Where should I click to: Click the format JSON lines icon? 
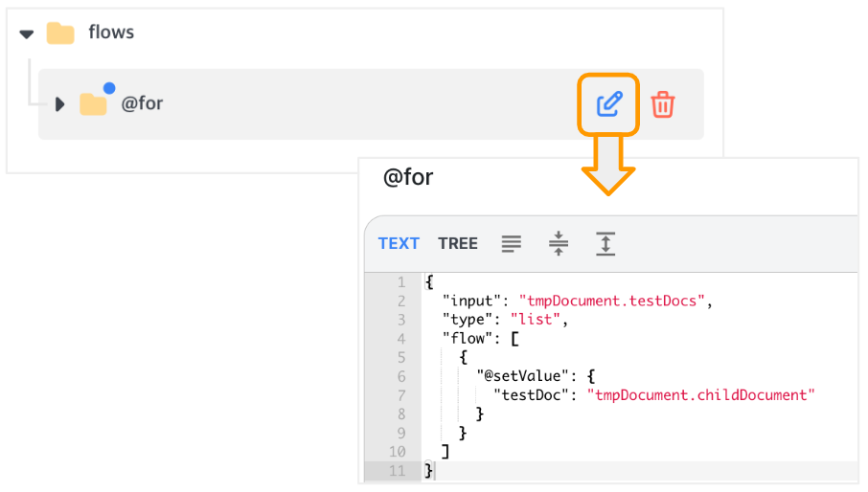click(x=511, y=243)
